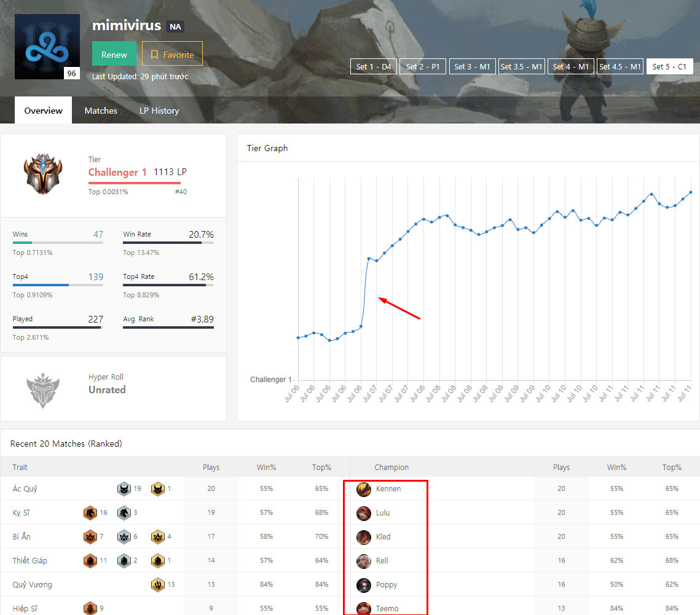The height and width of the screenshot is (615, 700).
Task: Click the bronze Hiệp Sĩ trait icon
Action: [90, 608]
